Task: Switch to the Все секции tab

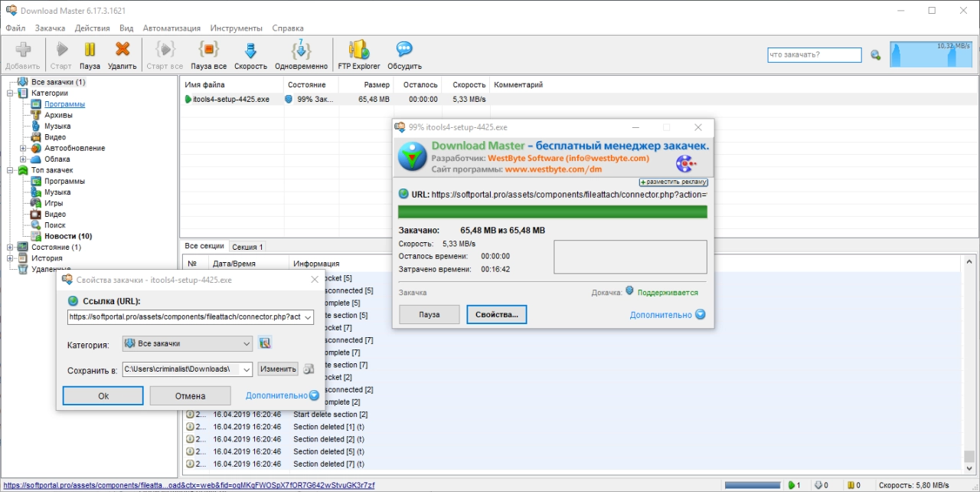Action: tap(204, 246)
